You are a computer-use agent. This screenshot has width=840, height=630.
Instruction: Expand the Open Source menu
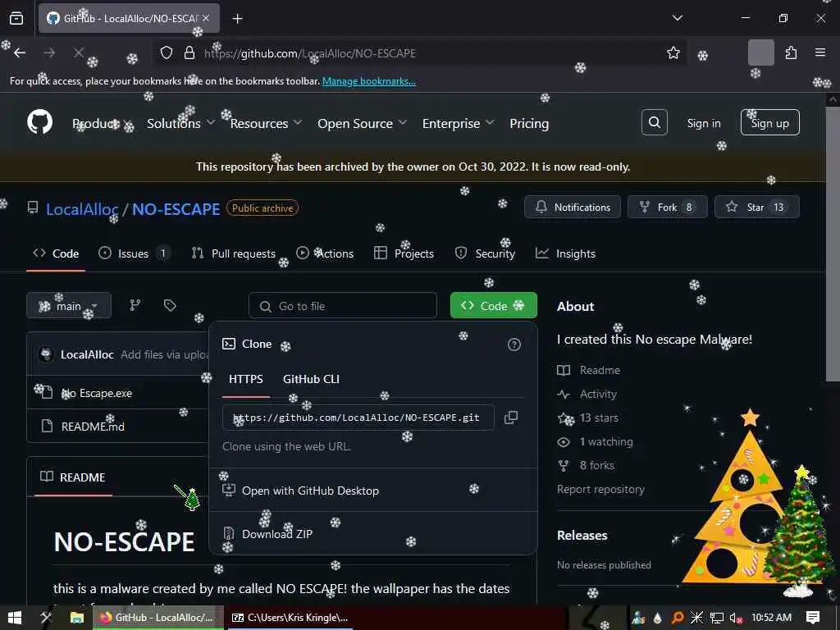362,123
